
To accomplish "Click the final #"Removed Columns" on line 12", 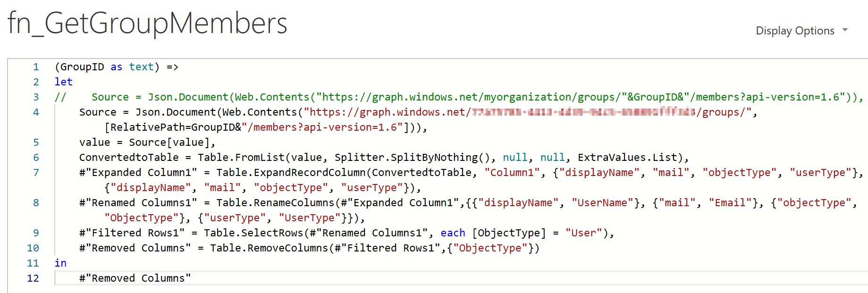I will pos(135,278).
